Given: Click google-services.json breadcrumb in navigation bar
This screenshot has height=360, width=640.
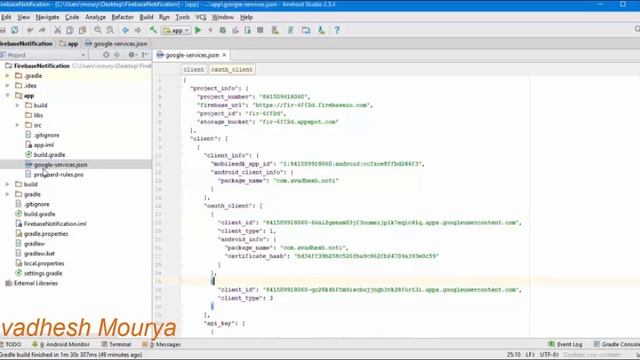Looking at the screenshot, I should pyautogui.click(x=116, y=43).
